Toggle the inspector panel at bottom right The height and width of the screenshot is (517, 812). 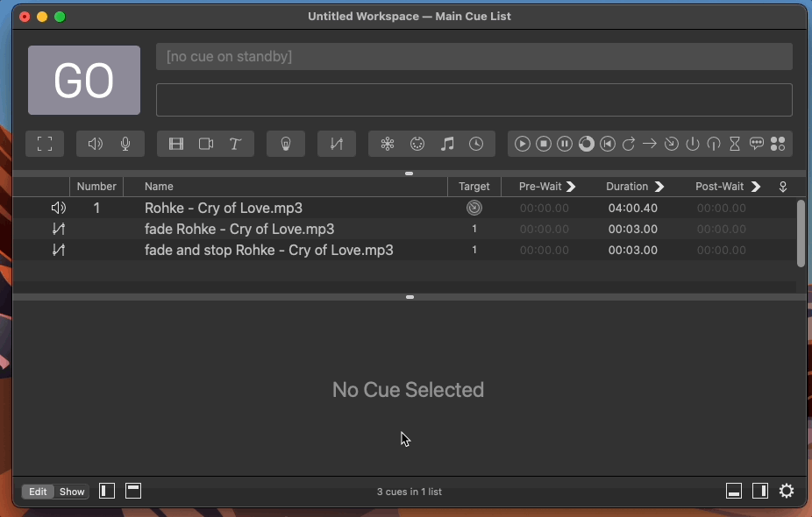pyautogui.click(x=734, y=491)
